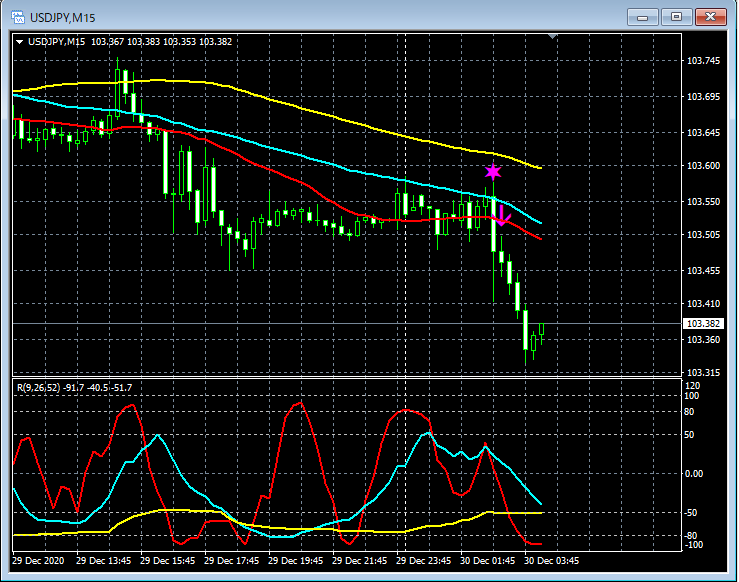Click the 29 Dec 23:45 time label

click(x=424, y=561)
